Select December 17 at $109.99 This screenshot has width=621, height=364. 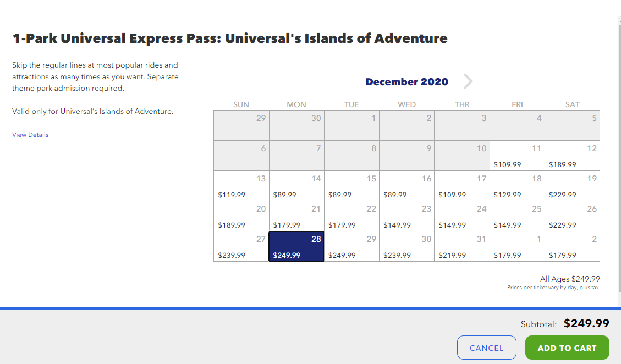tap(462, 186)
